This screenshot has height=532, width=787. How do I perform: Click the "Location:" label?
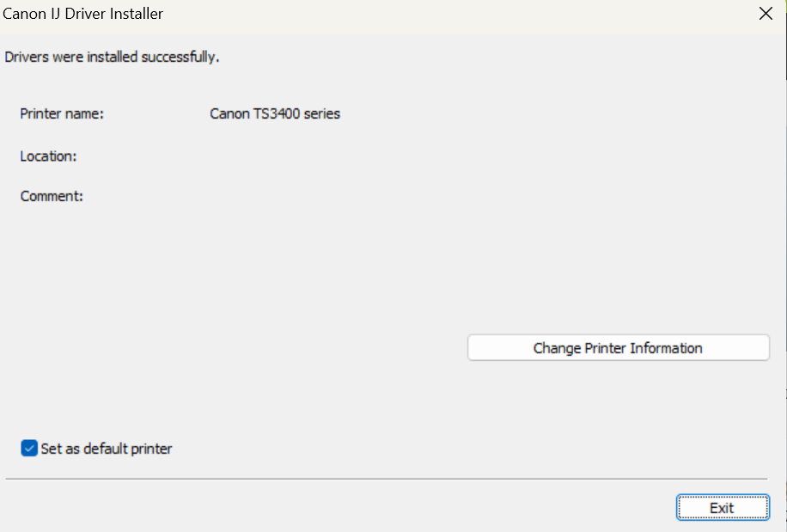(x=49, y=156)
